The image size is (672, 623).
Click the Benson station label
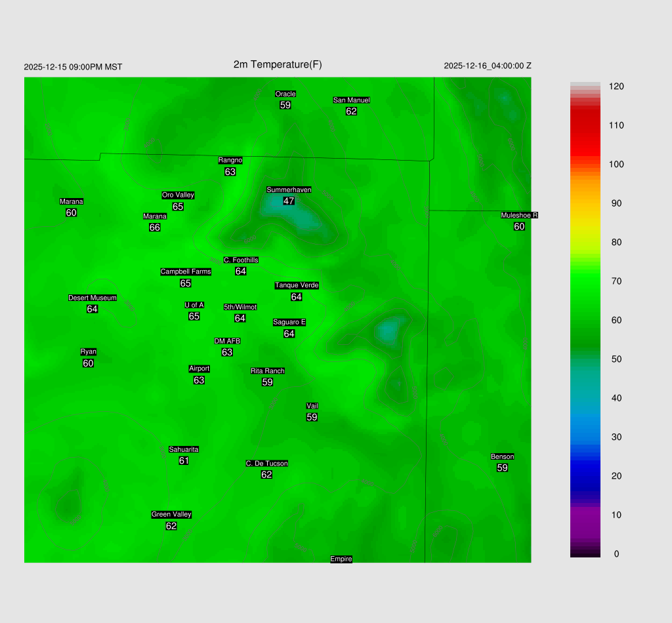[503, 457]
